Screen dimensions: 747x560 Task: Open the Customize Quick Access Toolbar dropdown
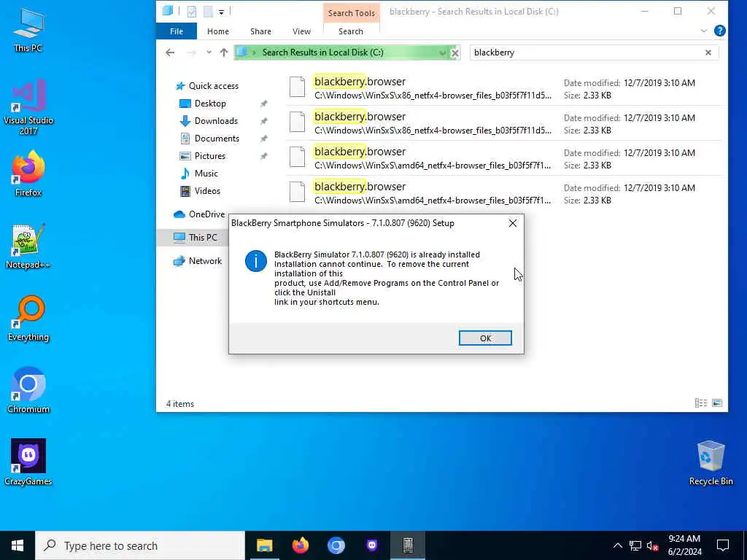point(222,12)
